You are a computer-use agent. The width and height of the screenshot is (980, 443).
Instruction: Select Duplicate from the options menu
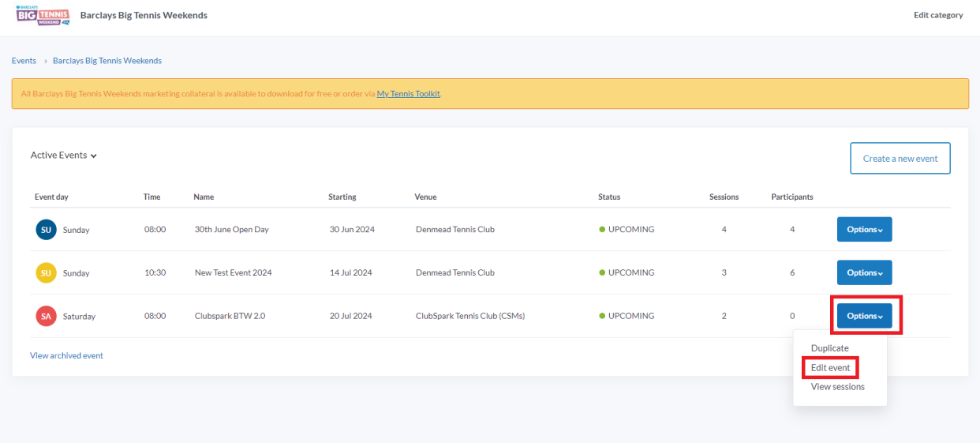tap(829, 348)
